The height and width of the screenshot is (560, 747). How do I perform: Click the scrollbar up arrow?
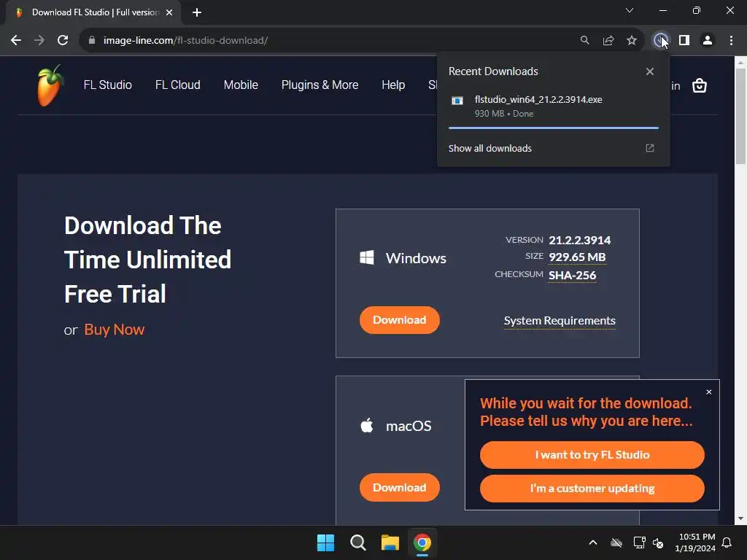tap(740, 63)
